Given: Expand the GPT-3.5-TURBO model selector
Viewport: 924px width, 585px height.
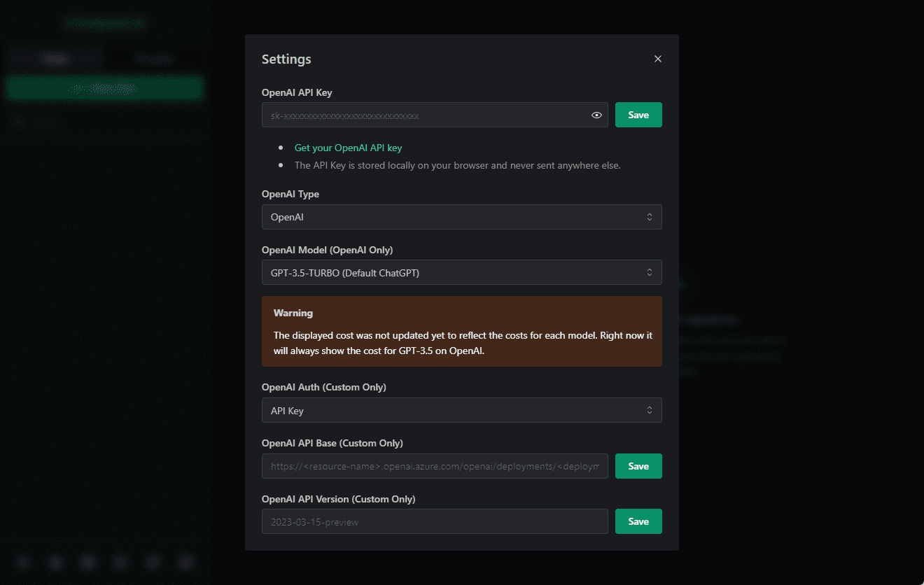Looking at the screenshot, I should (461, 273).
